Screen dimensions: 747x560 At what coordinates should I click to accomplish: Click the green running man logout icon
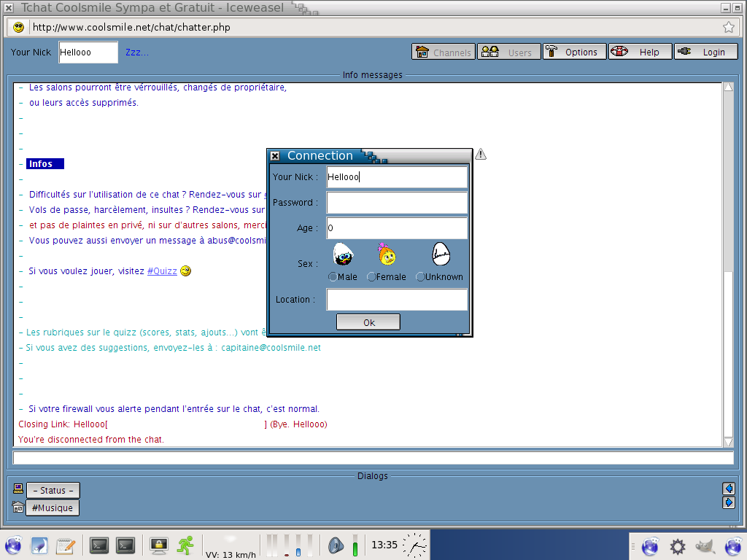(x=185, y=545)
